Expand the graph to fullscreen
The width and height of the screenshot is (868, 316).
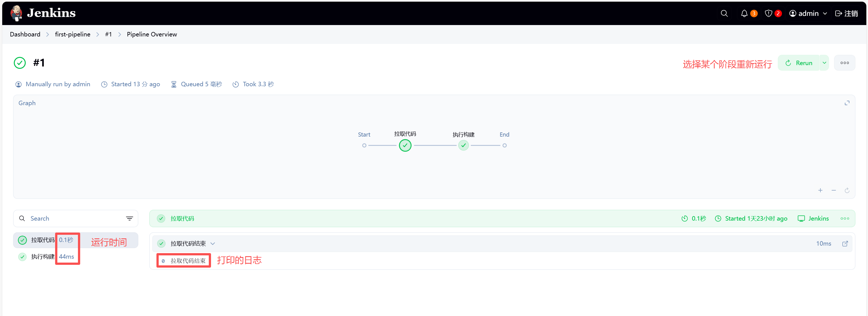[x=847, y=103]
